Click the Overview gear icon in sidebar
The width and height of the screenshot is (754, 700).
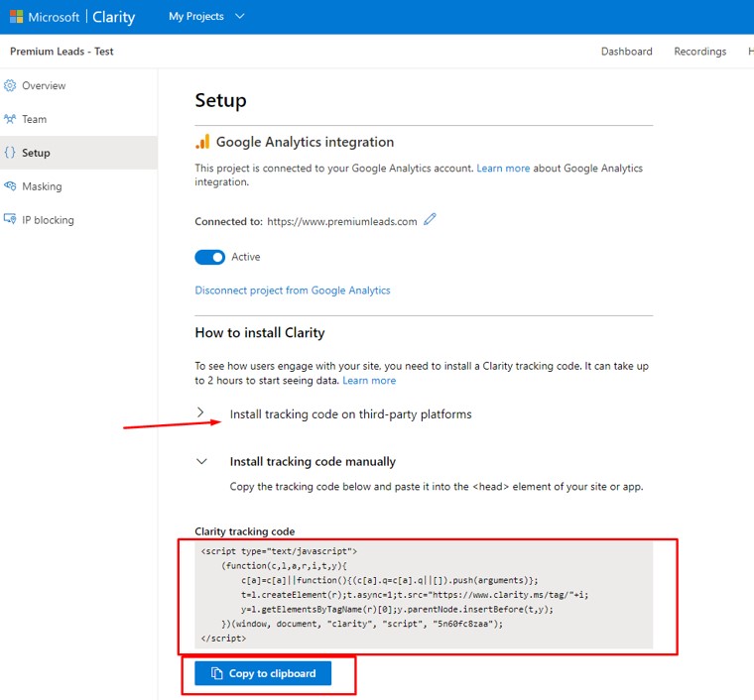(x=10, y=85)
